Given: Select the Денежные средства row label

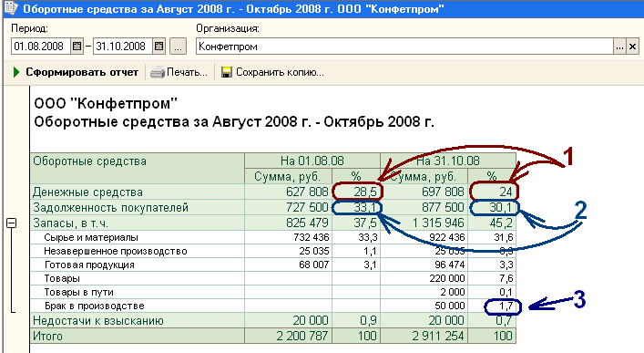Looking at the screenshot, I should click(87, 192).
